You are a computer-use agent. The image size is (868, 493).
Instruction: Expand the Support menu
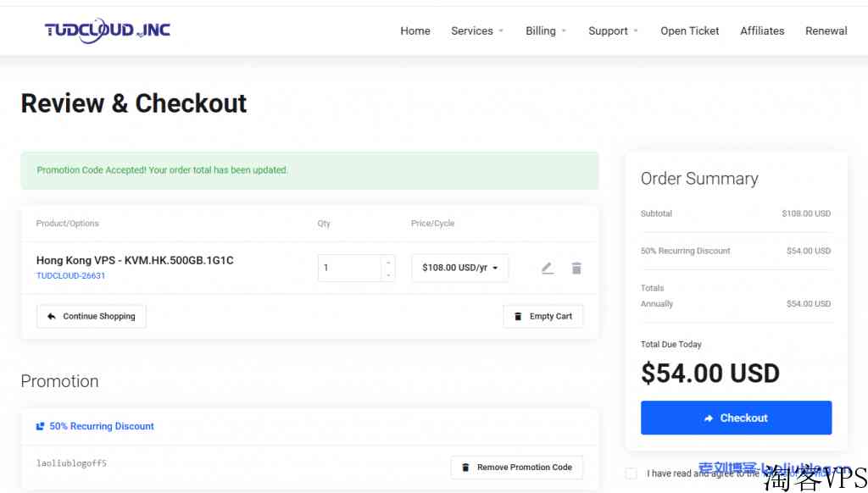[614, 31]
